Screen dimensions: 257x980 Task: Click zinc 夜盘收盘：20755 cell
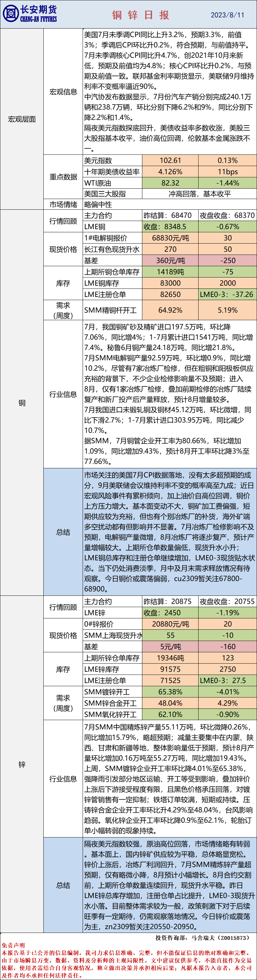point(228,601)
